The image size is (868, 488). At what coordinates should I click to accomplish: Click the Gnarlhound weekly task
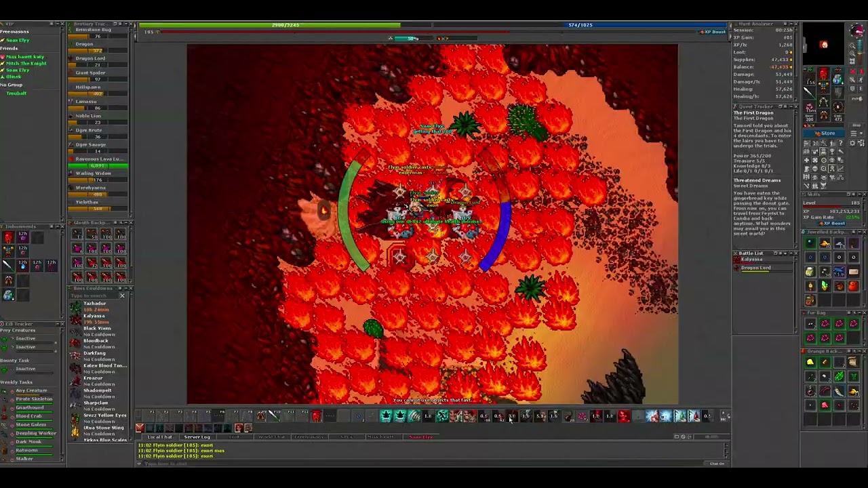(31, 408)
